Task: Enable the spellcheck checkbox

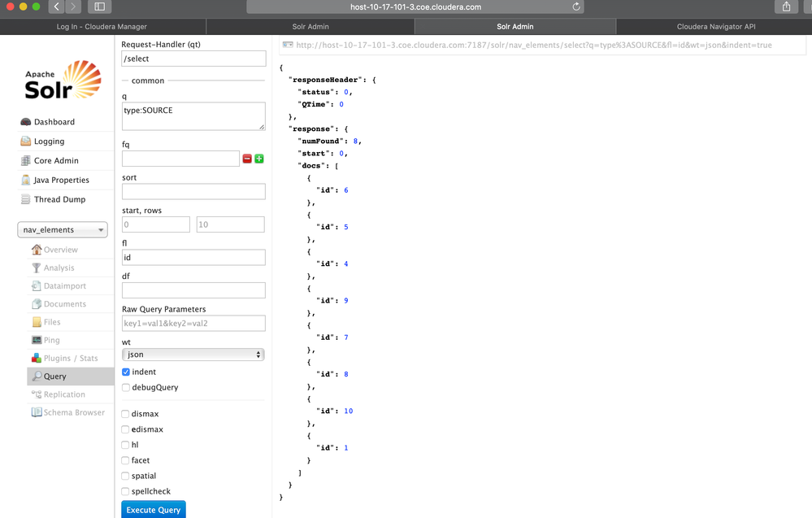Action: coord(125,492)
